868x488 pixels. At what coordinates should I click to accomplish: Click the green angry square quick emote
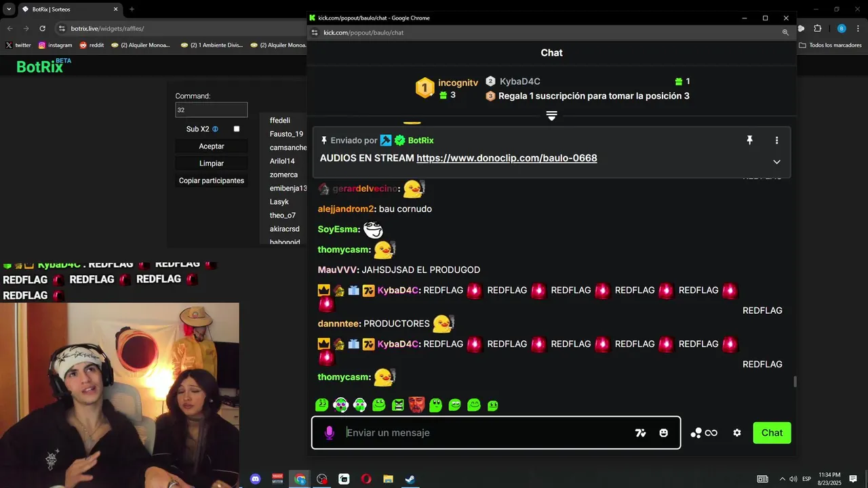click(x=397, y=405)
